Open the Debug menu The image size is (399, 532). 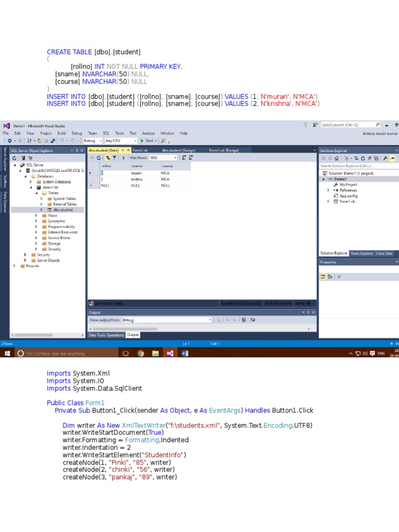pyautogui.click(x=77, y=134)
